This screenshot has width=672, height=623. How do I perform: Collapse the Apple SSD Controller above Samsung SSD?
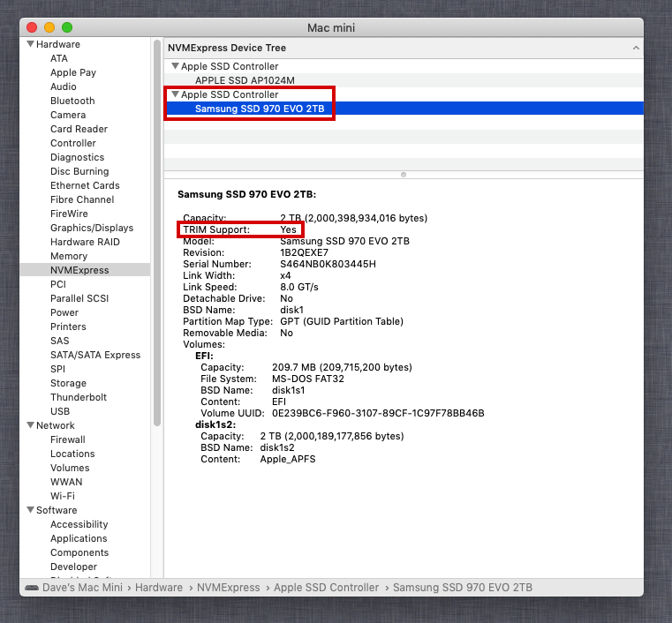175,94
